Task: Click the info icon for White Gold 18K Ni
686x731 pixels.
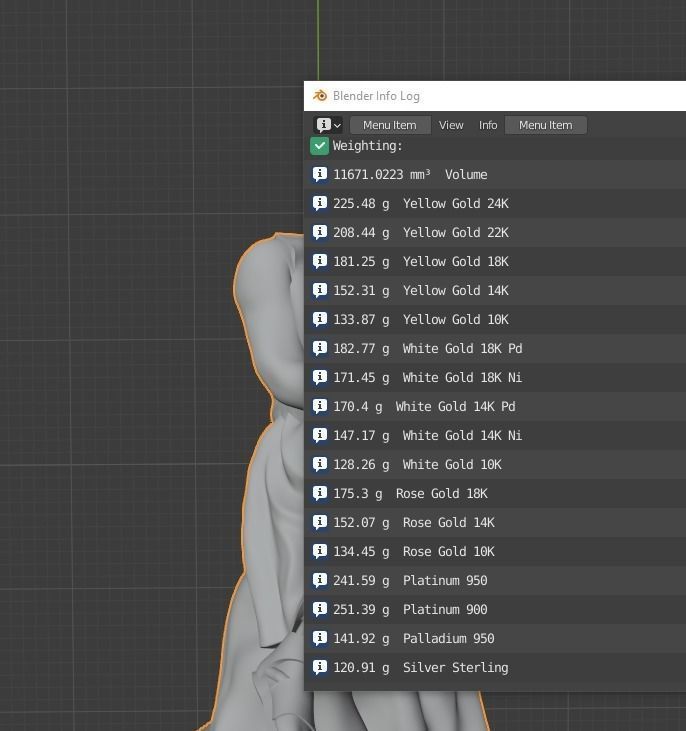Action: point(319,377)
